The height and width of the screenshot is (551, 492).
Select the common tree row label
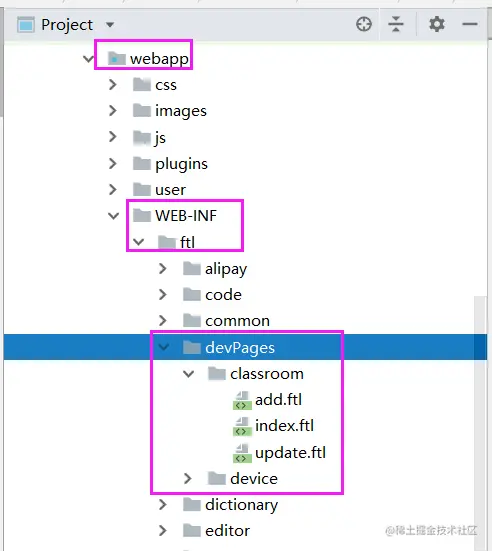coord(238,321)
